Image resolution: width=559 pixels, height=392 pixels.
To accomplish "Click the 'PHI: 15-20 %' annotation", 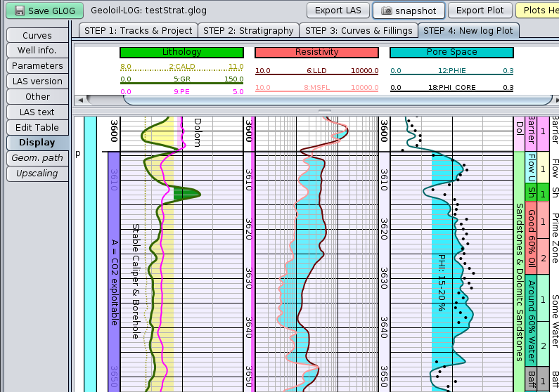I will 442,283.
